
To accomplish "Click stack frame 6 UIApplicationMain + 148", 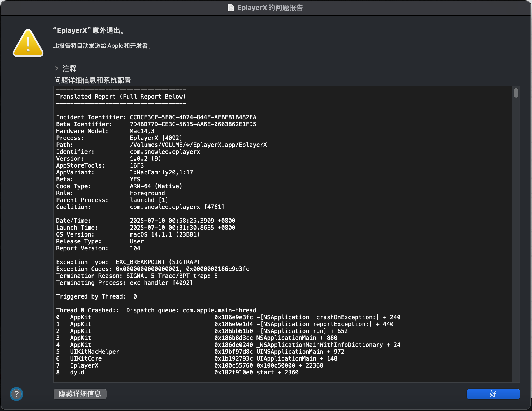I will (197, 358).
